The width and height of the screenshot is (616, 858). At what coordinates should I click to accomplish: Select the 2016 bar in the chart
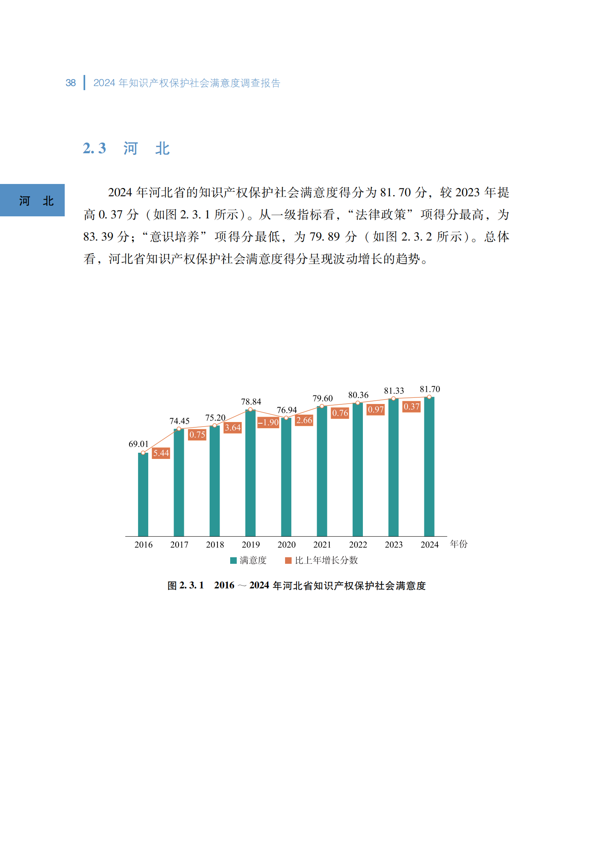tap(143, 494)
